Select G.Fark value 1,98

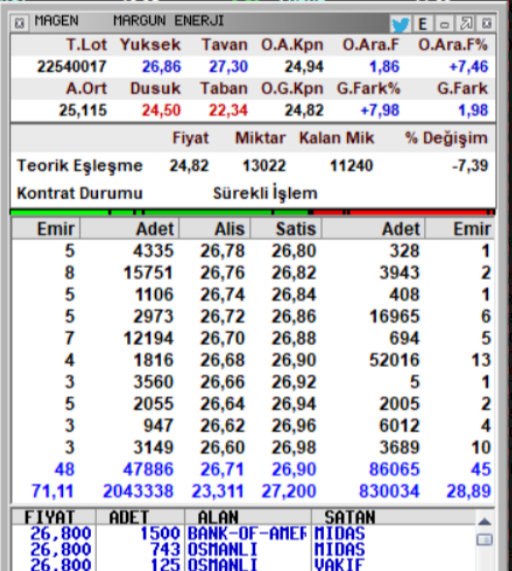473,110
